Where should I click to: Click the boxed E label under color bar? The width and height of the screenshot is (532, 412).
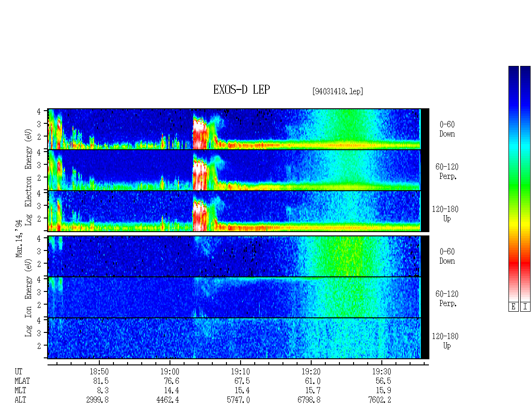(x=513, y=307)
